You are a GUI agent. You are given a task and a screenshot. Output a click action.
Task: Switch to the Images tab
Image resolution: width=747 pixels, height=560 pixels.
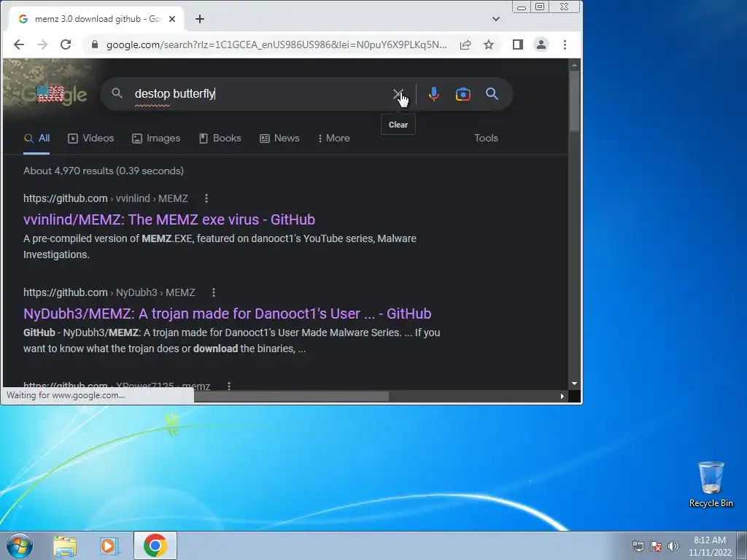coord(156,138)
